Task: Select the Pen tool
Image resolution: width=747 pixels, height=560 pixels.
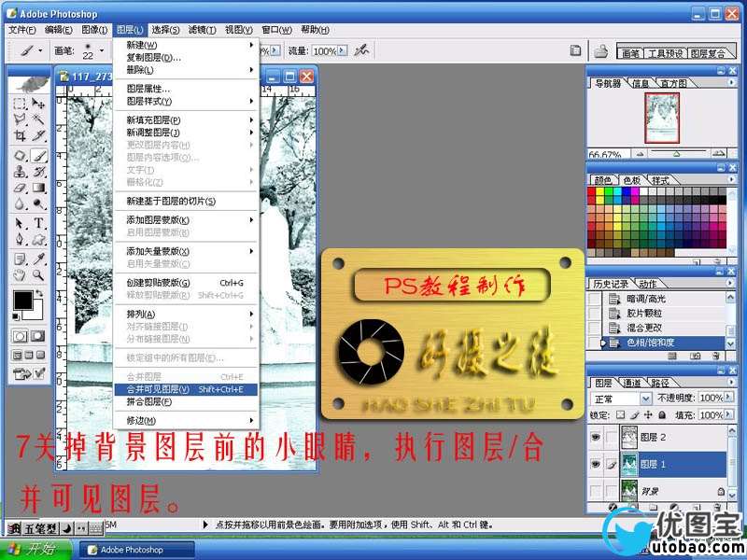Action: (x=20, y=239)
